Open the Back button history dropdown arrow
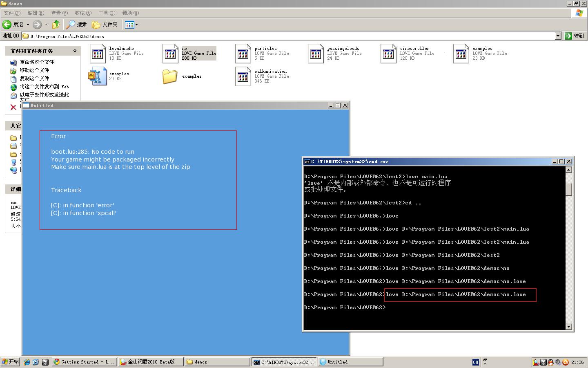 [x=28, y=25]
